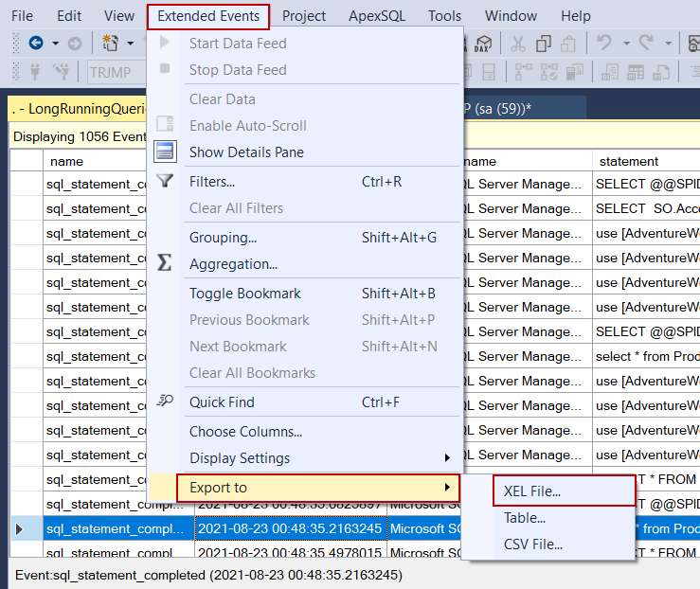The height and width of the screenshot is (589, 700).
Task: Click the Cut scissors toolbar icon
Action: 518,44
